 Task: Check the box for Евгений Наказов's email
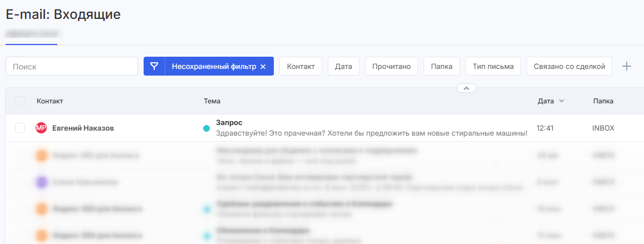20,128
